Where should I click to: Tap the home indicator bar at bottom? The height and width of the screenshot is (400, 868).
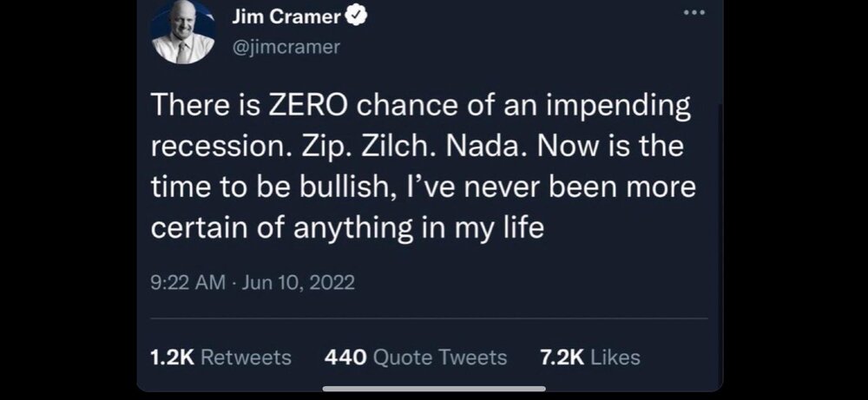pos(434,388)
